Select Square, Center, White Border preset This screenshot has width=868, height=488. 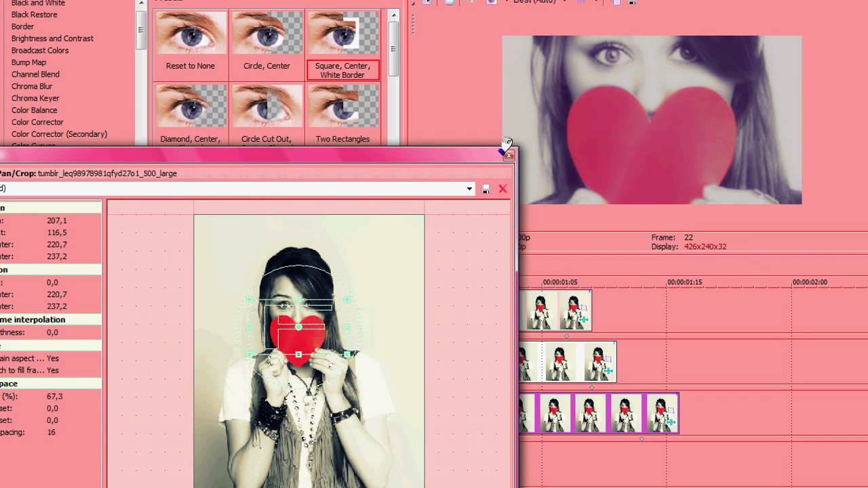342,45
